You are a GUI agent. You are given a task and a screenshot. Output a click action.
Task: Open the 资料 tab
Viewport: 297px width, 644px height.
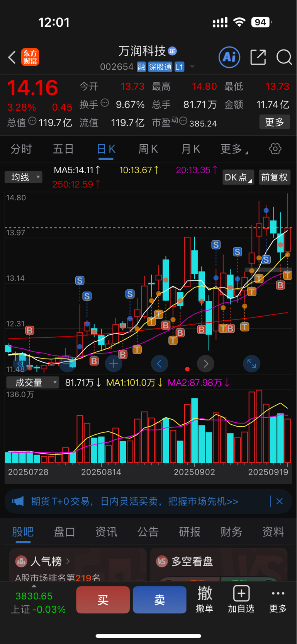pyautogui.click(x=273, y=532)
